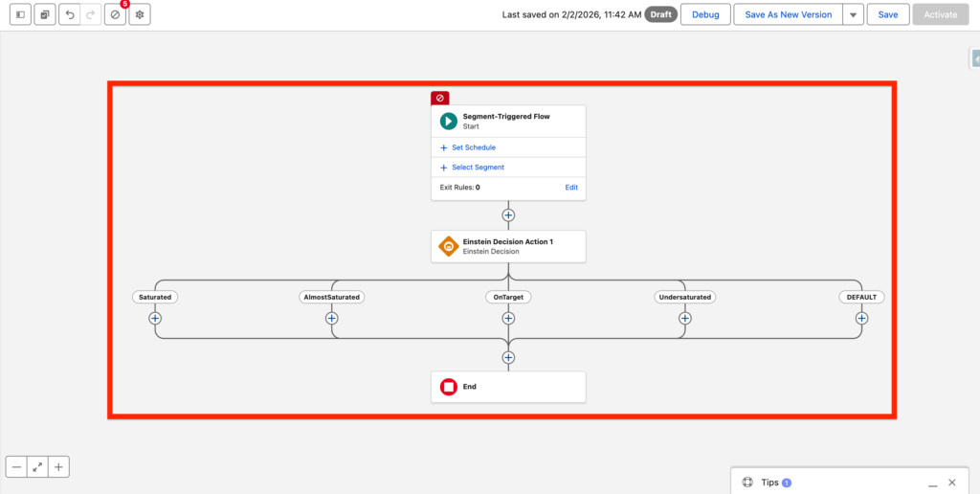
Task: Click the Select Segment link
Action: pos(478,168)
